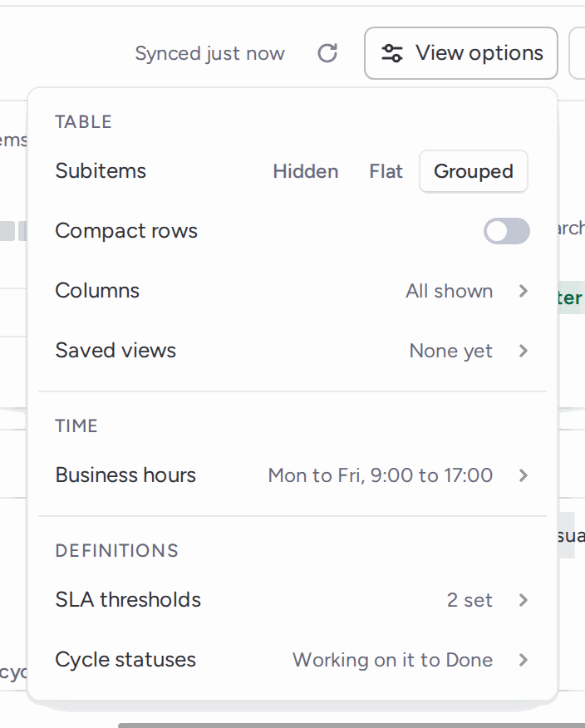Select Flat for Subitems

pos(386,171)
